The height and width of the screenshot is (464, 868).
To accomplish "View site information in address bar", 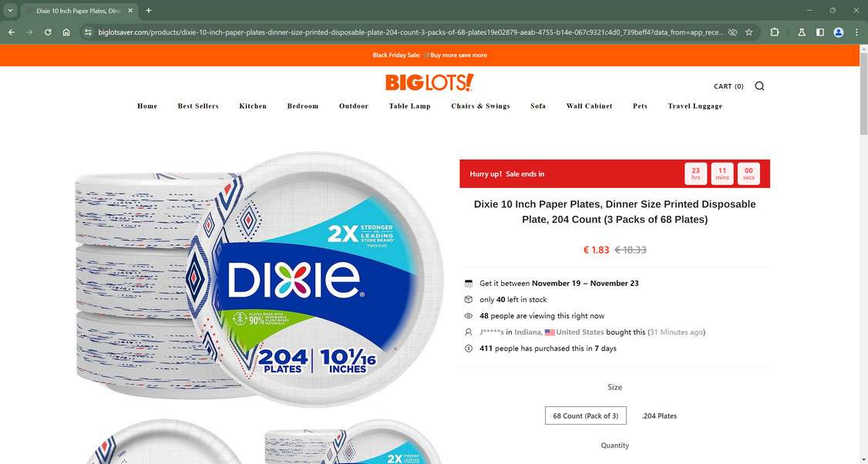I will 88,32.
